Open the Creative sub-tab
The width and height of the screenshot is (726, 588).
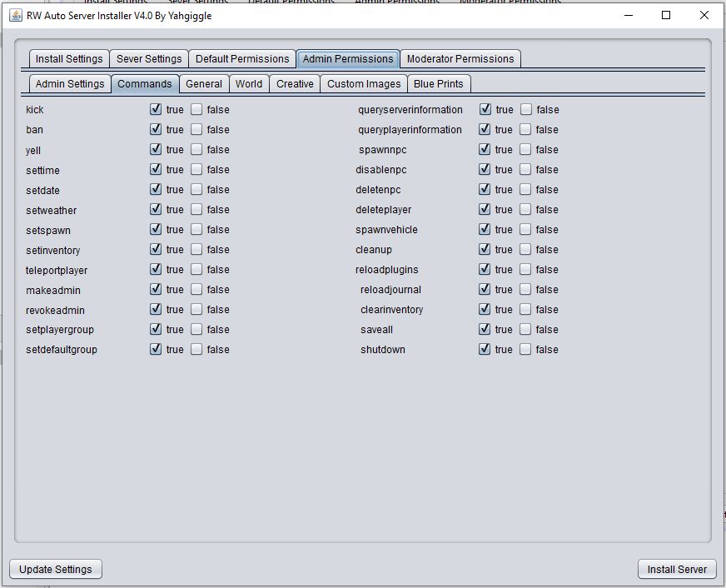(295, 84)
